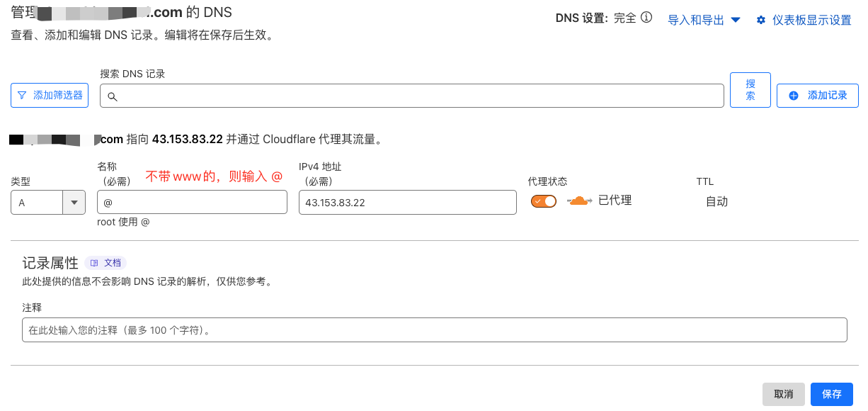Click the DNS settings info icon
Screen dimensions: 868x411
point(646,18)
